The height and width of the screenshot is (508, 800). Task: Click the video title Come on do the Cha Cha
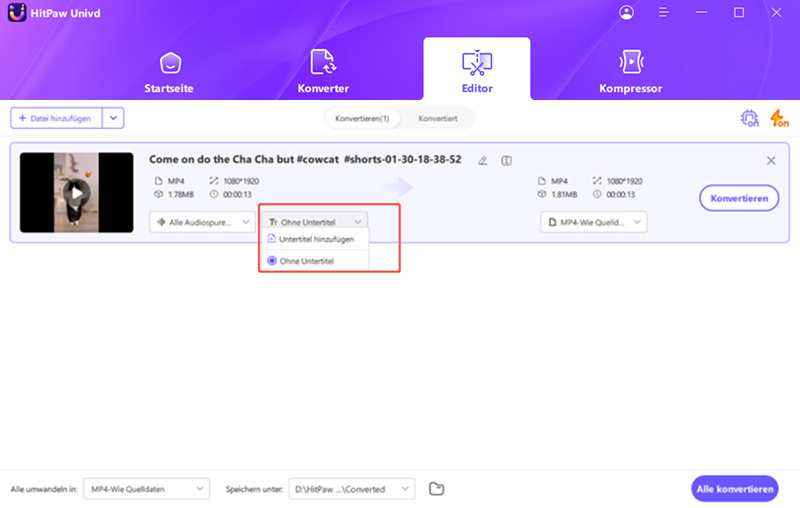(305, 159)
